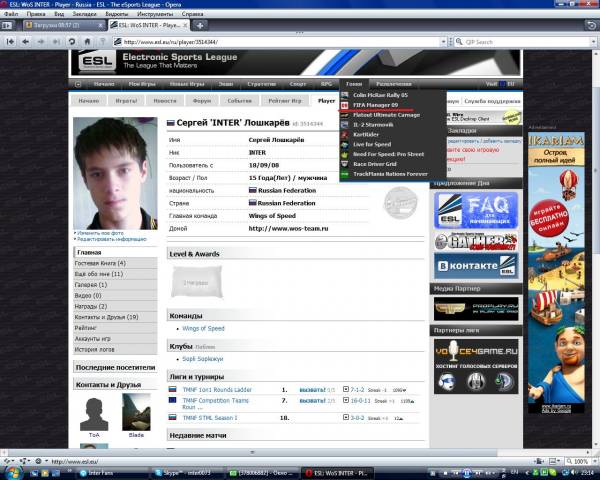Select Race Driver Grid from the dropdown
The height and width of the screenshot is (480, 600).
coord(375,164)
